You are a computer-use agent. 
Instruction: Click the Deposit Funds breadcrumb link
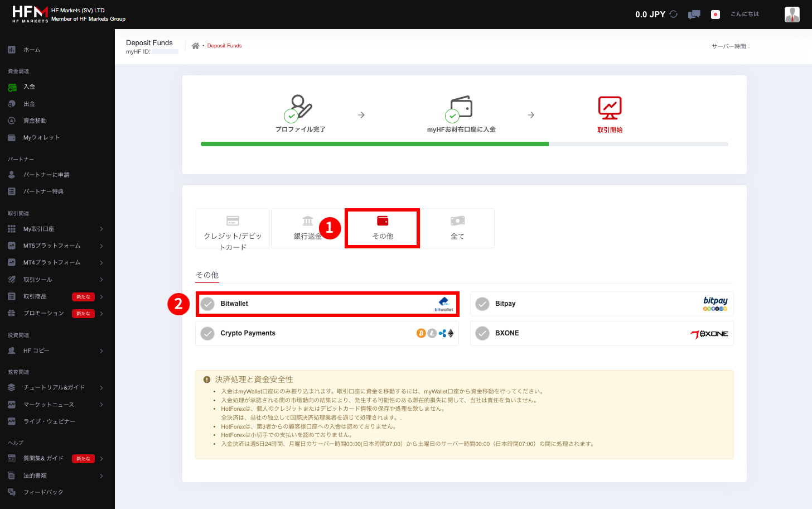tap(224, 45)
